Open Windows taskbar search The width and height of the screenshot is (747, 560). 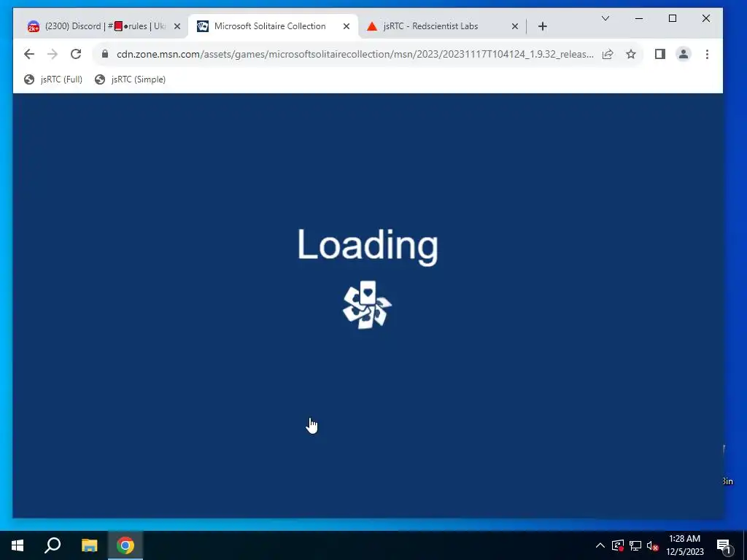[x=53, y=545]
